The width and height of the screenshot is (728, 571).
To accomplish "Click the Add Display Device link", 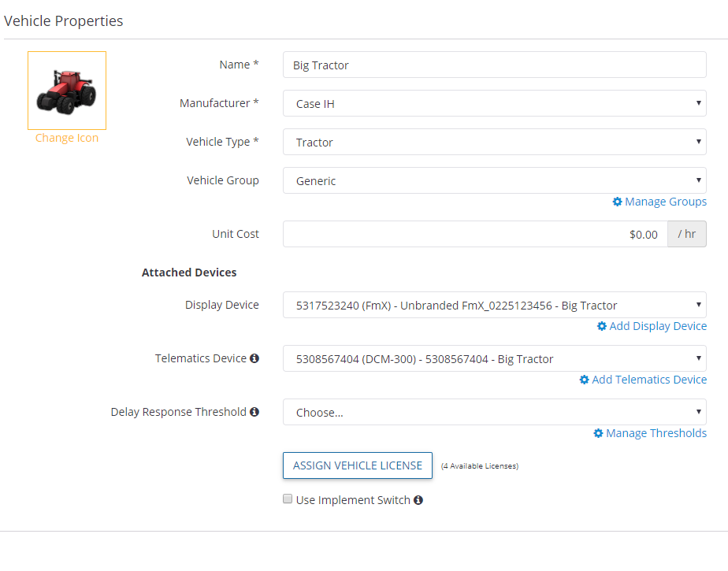I will pyautogui.click(x=658, y=326).
